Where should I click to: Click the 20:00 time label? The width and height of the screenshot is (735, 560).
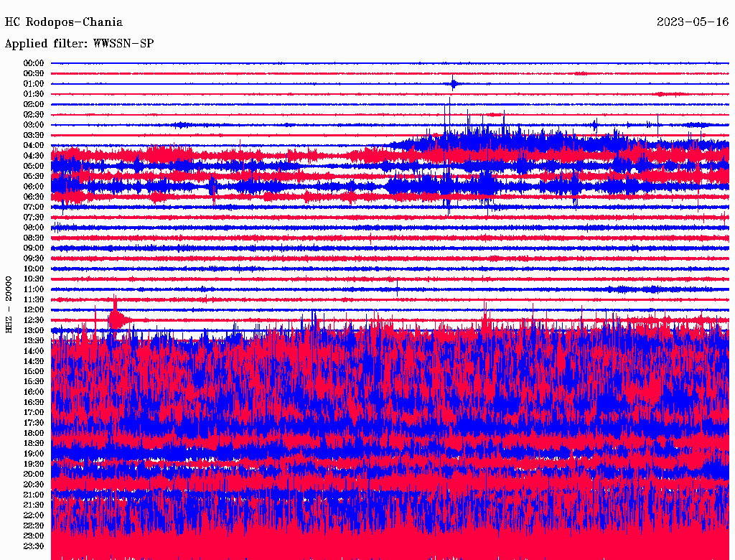(34, 474)
